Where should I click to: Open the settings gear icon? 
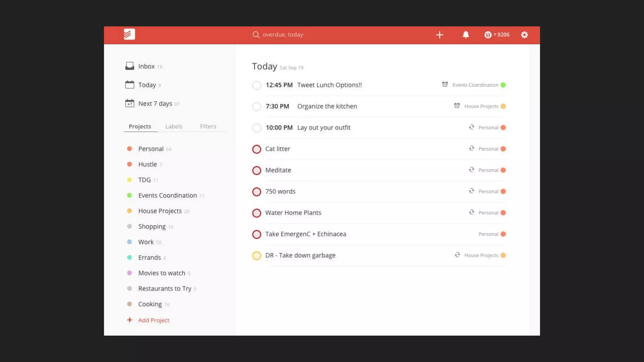tap(524, 35)
